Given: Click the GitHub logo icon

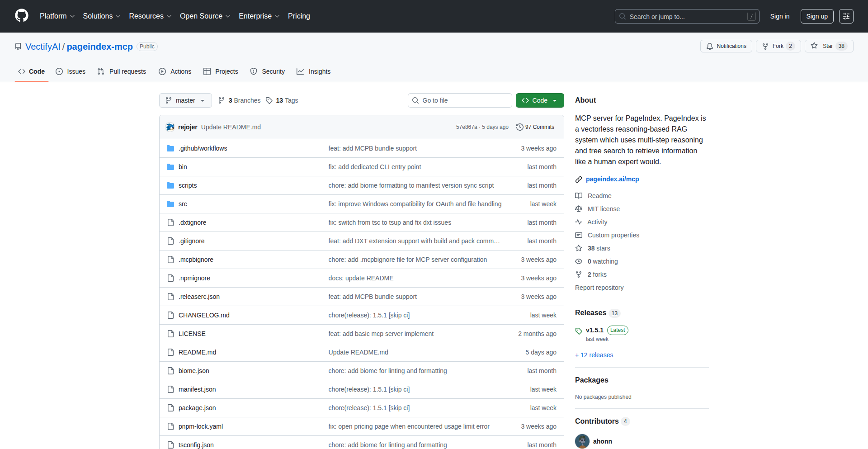Looking at the screenshot, I should pyautogui.click(x=22, y=16).
